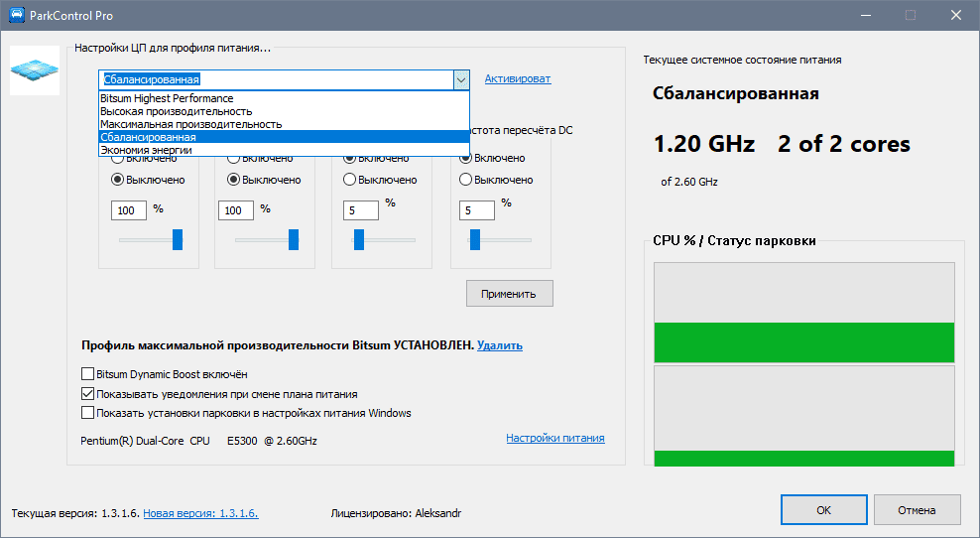Click the first CPU core usage graph
This screenshot has height=538, width=980.
coord(804,313)
